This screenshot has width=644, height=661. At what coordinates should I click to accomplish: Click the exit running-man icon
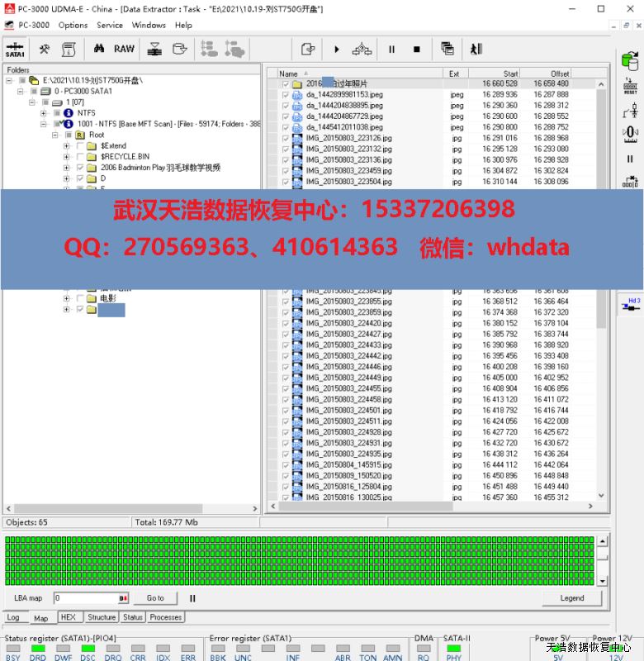[476, 50]
